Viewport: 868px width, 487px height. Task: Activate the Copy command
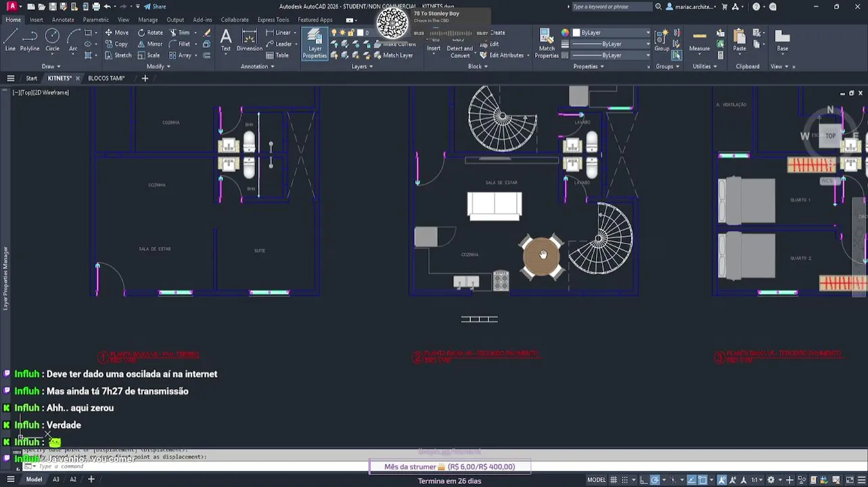[x=116, y=44]
